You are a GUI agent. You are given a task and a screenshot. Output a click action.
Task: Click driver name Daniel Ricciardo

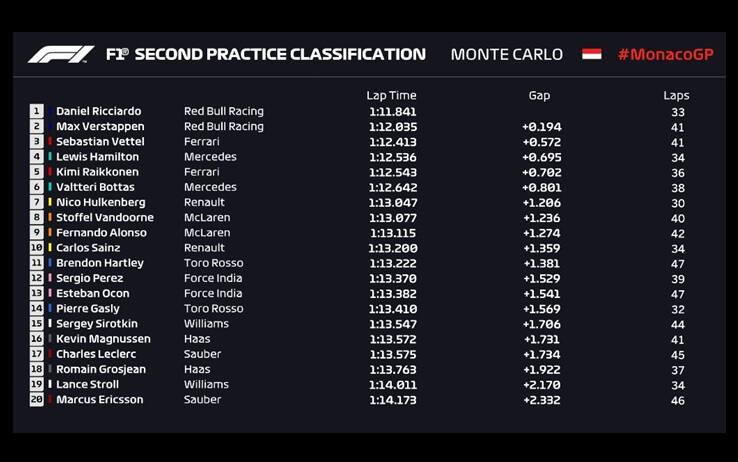click(98, 112)
